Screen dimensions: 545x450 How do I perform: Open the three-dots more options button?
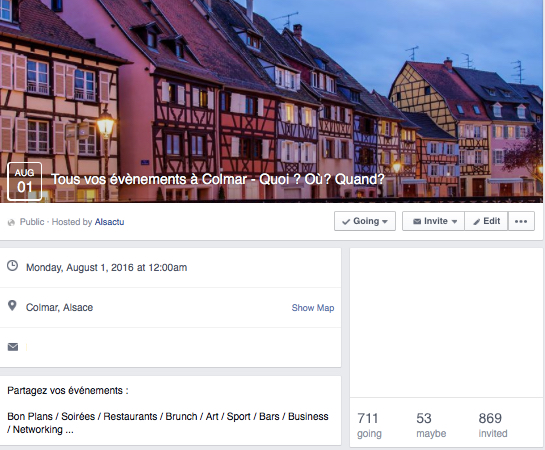[x=521, y=221]
